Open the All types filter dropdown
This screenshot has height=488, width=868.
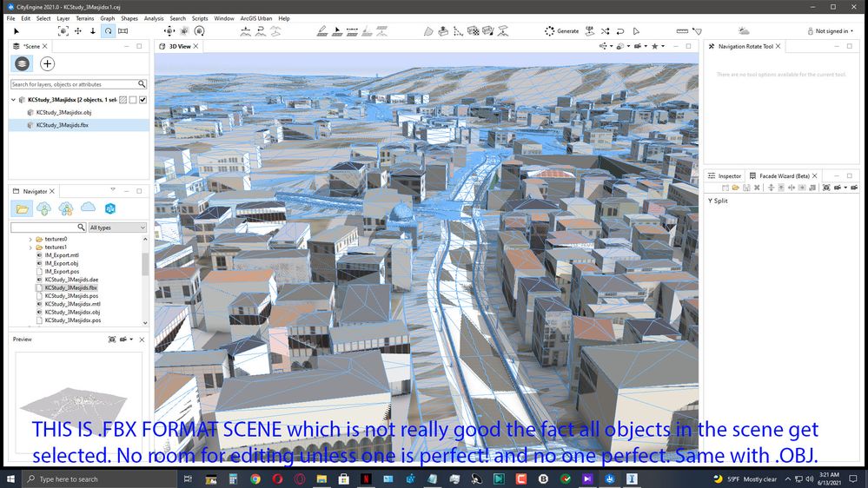(117, 228)
